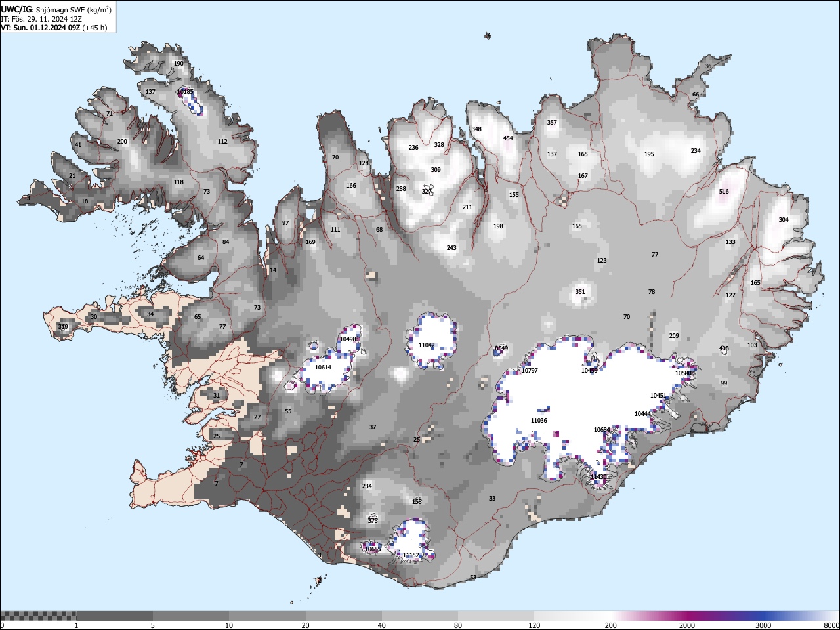Click the valid time 'VT: Sun. 01.12.2024 09Z (+45 h)'
The image size is (840, 630).
pyautogui.click(x=54, y=28)
